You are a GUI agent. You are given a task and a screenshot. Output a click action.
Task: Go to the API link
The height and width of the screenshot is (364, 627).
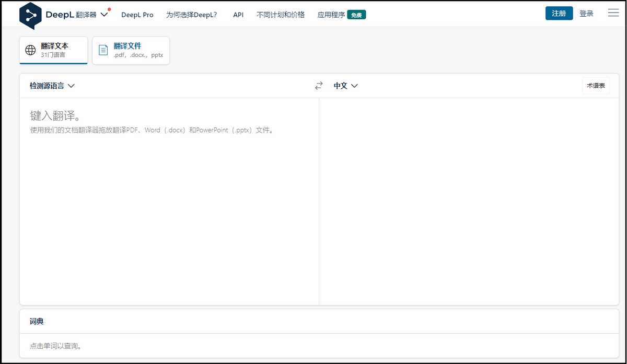point(238,15)
